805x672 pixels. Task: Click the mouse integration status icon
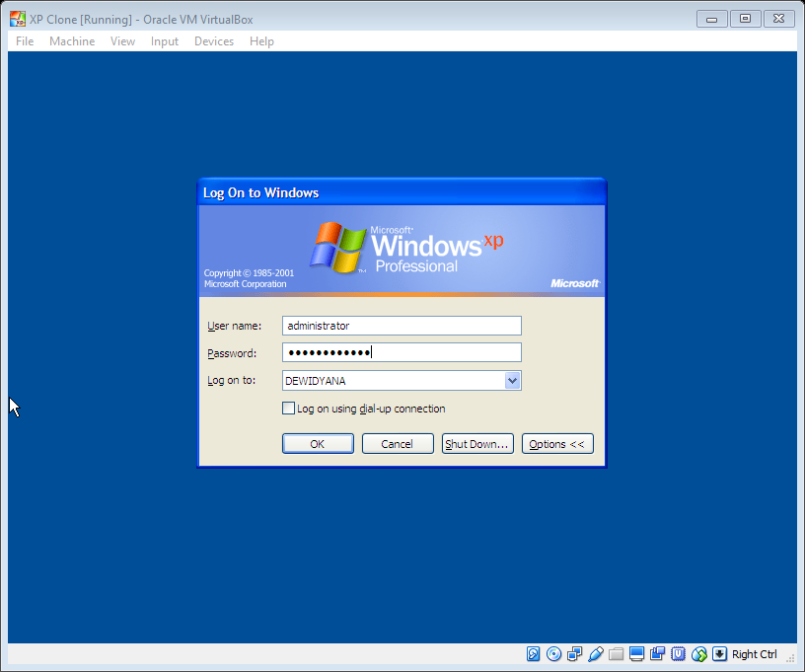pos(698,653)
